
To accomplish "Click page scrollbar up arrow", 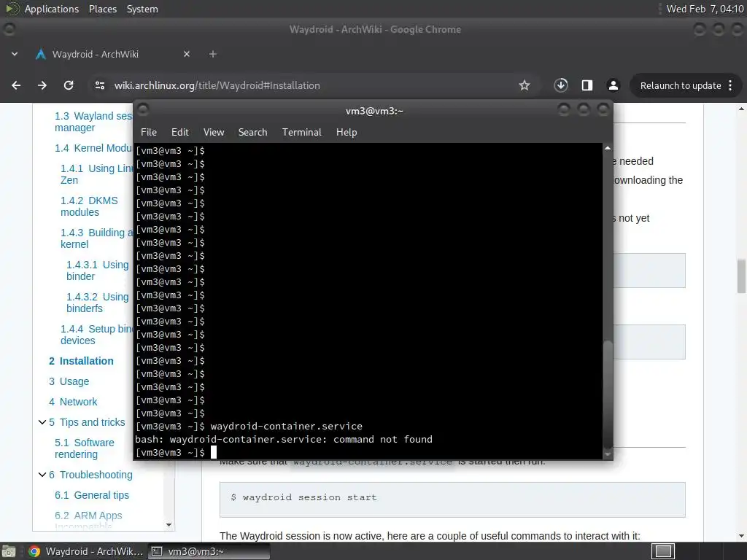I will pos(741,109).
